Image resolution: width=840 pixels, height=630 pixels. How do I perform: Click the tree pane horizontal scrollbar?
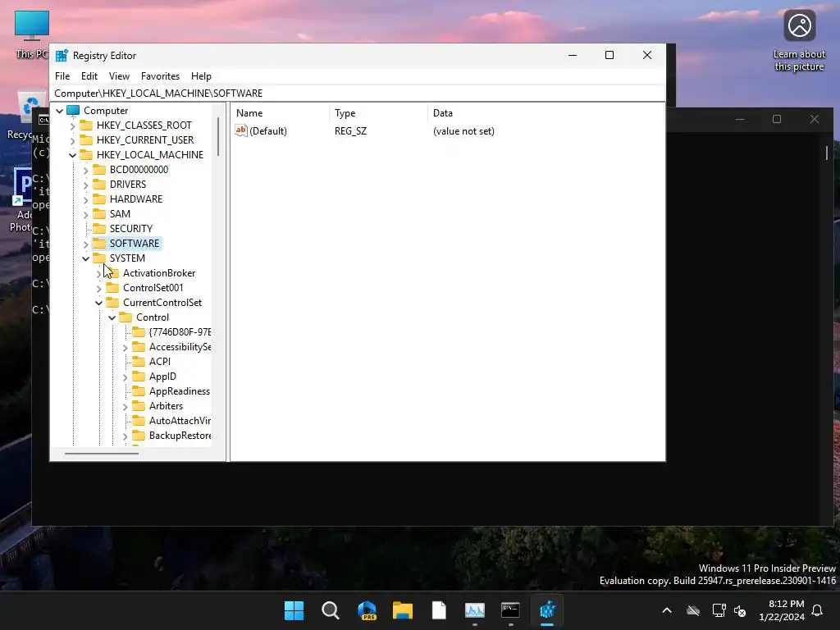tap(102, 453)
